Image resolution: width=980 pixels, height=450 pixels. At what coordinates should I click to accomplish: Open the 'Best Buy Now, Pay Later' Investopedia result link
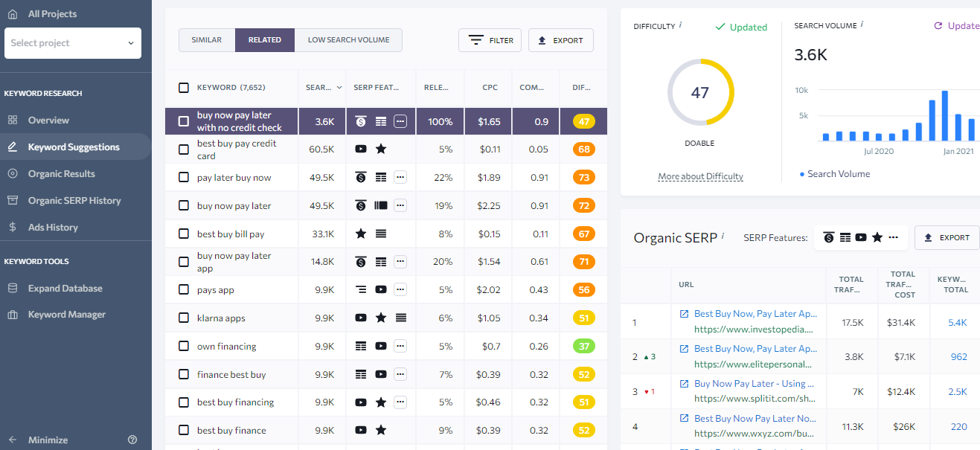755,313
